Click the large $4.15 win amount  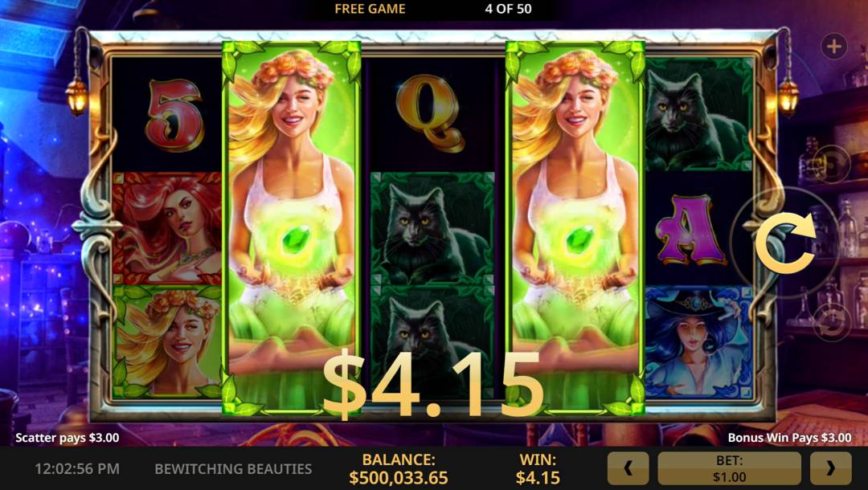pos(433,386)
